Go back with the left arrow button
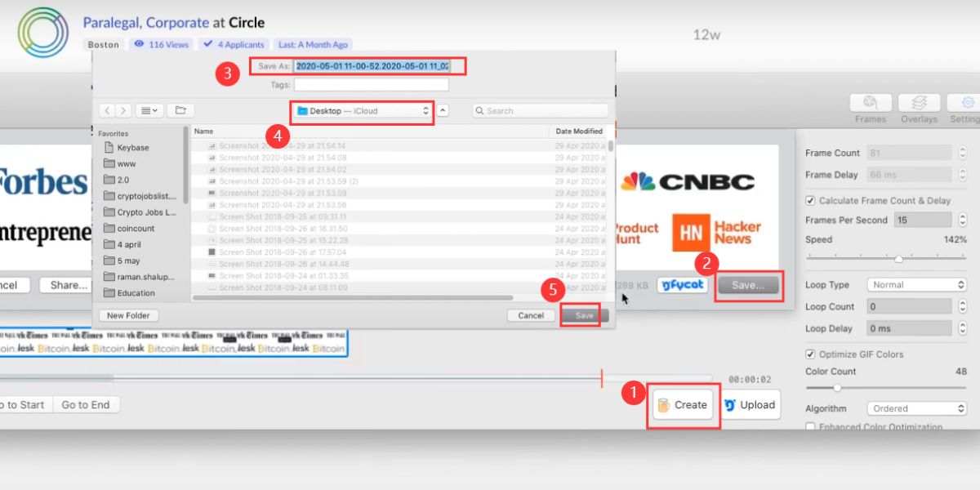 tap(107, 110)
